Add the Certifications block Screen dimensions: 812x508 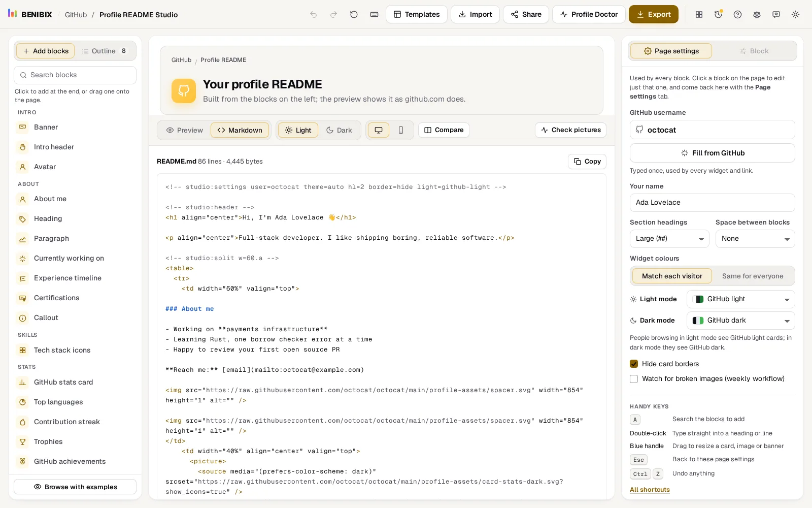75,298
